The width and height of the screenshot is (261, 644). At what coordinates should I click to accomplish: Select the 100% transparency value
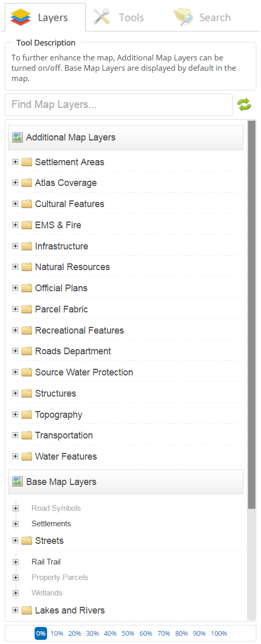tap(219, 633)
